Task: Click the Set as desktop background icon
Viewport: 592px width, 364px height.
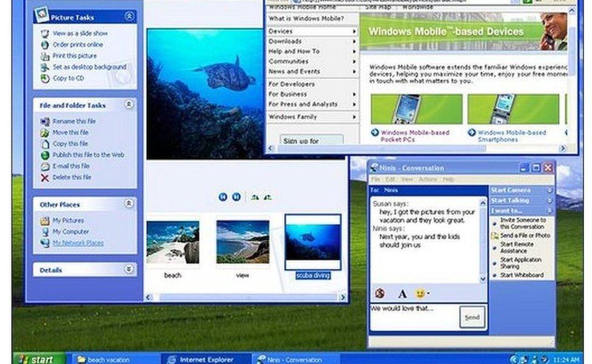Action: tap(45, 67)
